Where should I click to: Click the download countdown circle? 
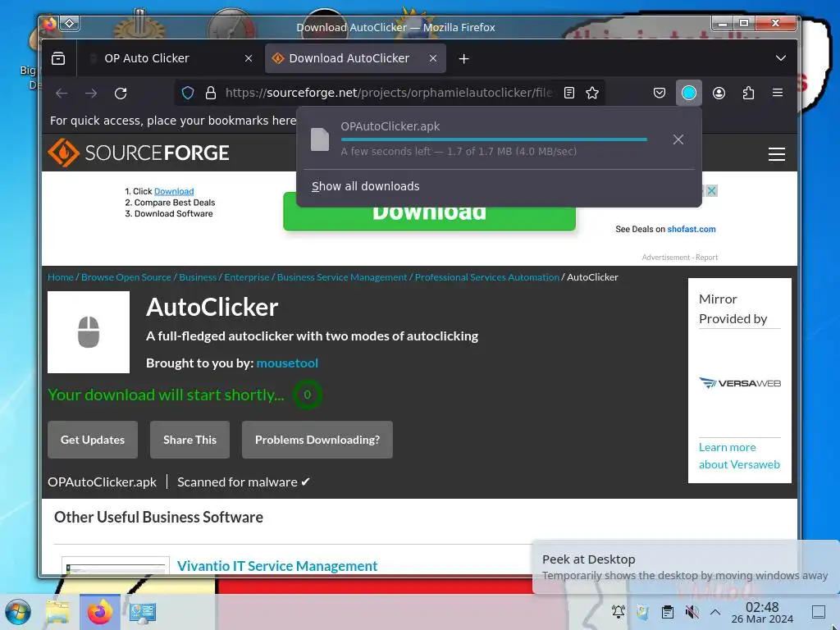coord(308,395)
